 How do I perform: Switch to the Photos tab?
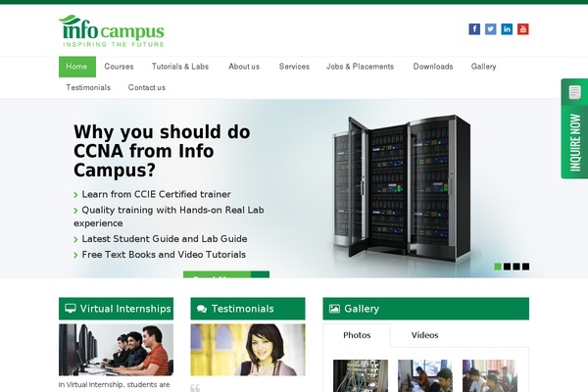[357, 335]
